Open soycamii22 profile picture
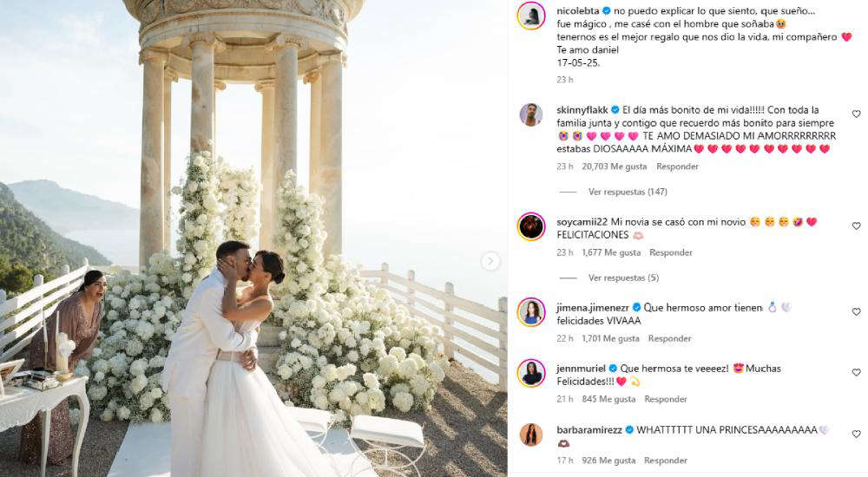 pos(531,226)
